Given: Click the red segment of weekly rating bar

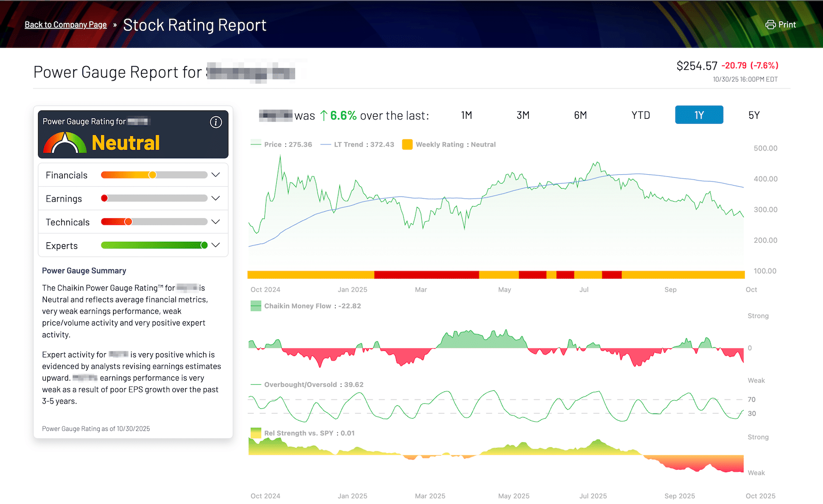Looking at the screenshot, I should [426, 275].
